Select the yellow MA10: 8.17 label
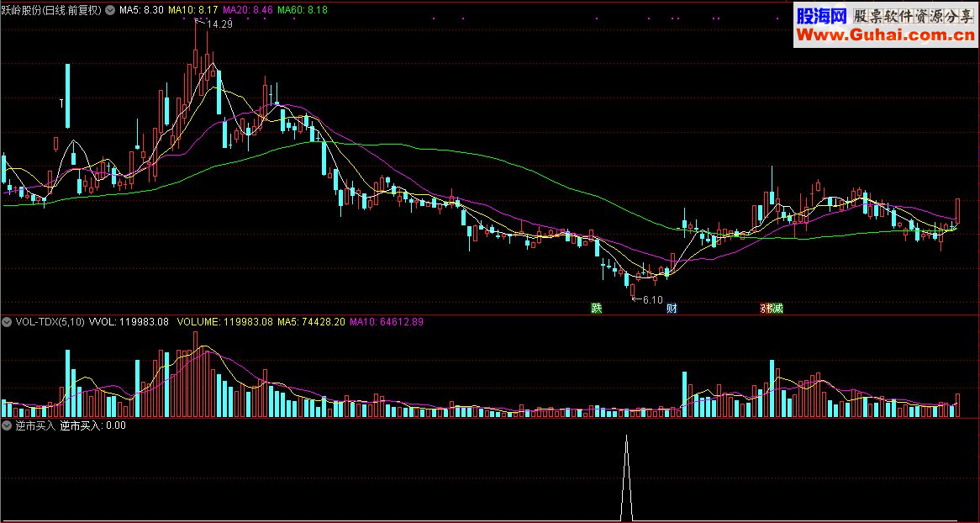This screenshot has width=980, height=523. tap(193, 9)
